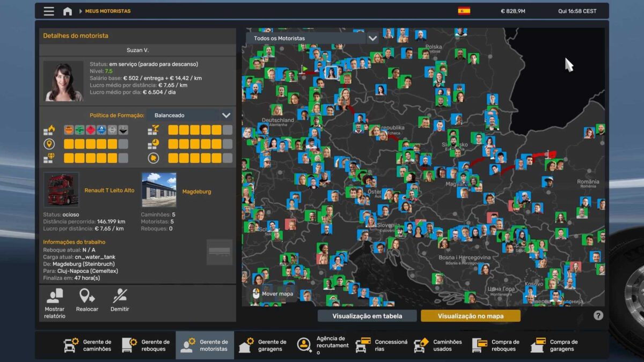Click the Spanish flag language icon

tap(464, 11)
